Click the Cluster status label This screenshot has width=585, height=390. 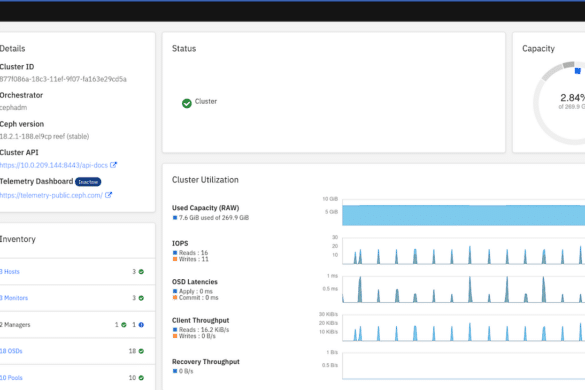[206, 102]
